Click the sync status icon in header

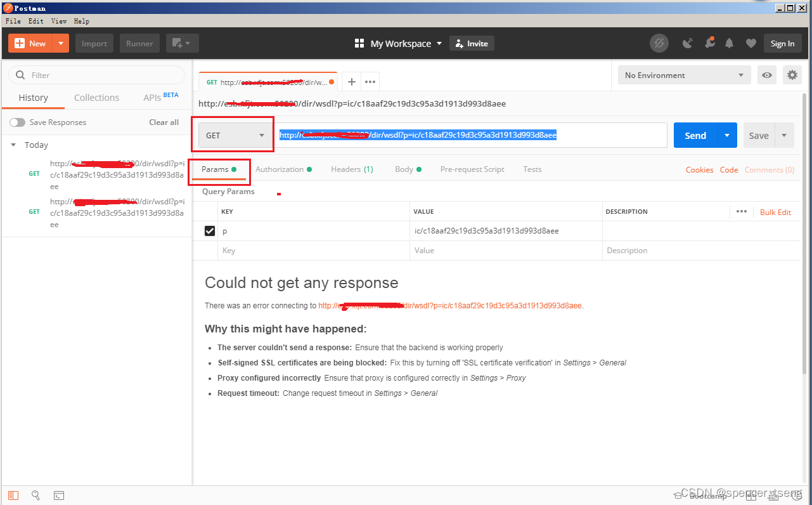tap(659, 43)
